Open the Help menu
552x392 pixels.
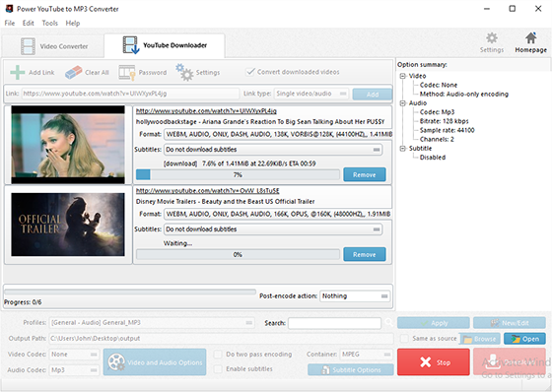point(73,24)
